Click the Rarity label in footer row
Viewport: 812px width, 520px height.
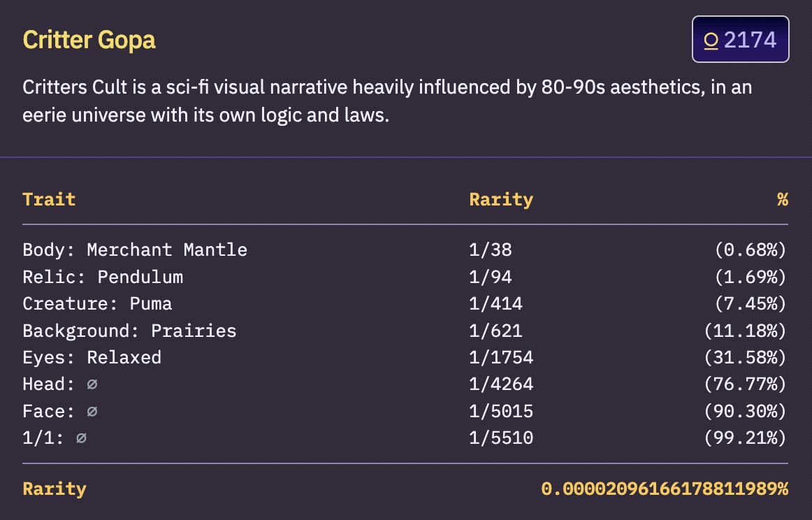click(55, 489)
